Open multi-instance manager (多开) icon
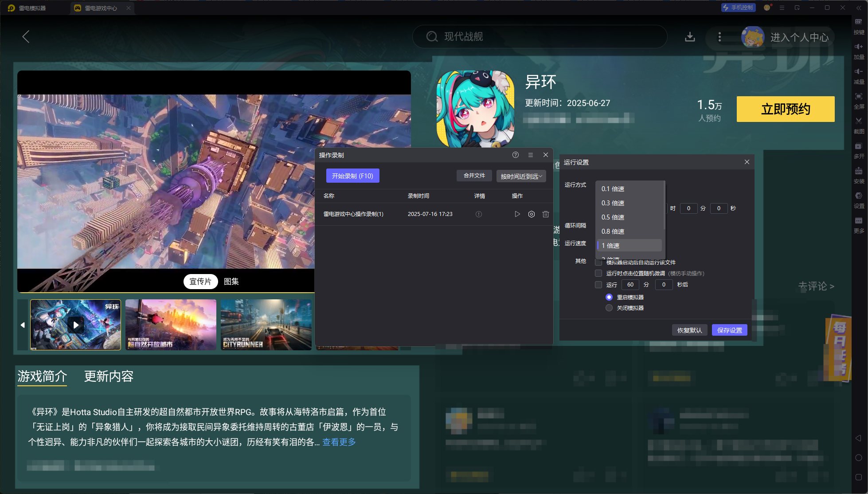The height and width of the screenshot is (494, 868). [859, 151]
